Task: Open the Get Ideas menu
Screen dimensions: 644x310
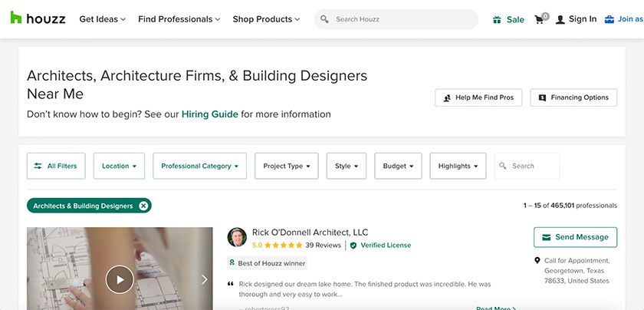Action: click(x=102, y=19)
